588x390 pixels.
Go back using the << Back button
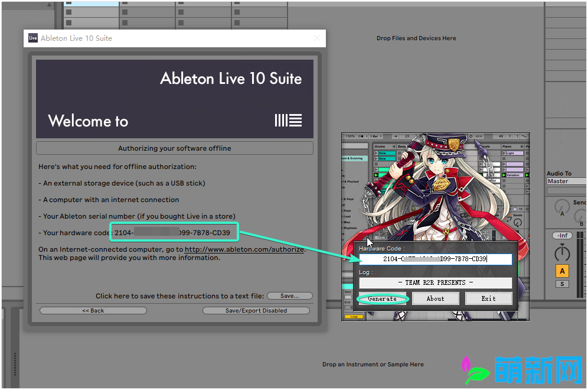pos(93,310)
